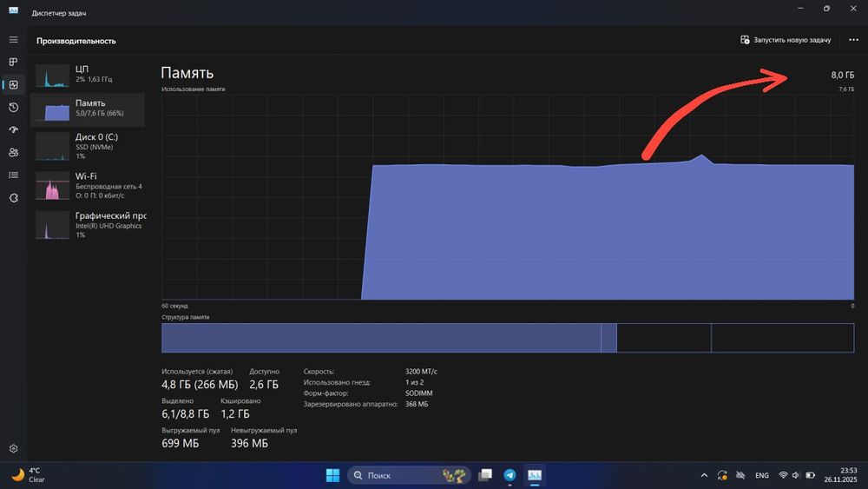Open Task View on taskbar
This screenshot has height=489, width=868.
[485, 475]
